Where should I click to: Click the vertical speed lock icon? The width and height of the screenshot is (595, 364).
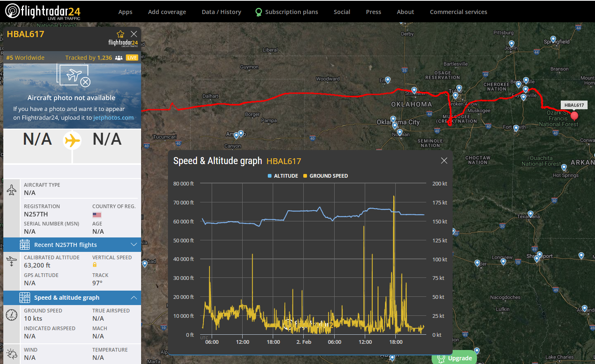point(94,265)
